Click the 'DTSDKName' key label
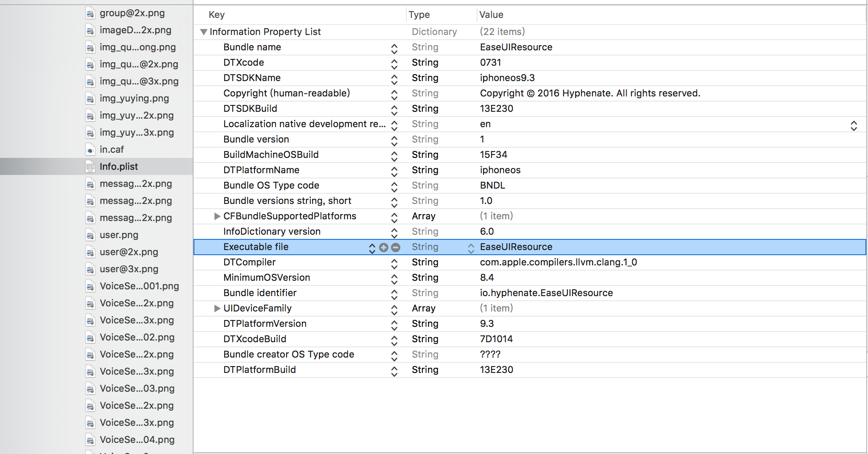The image size is (868, 454). 252,78
